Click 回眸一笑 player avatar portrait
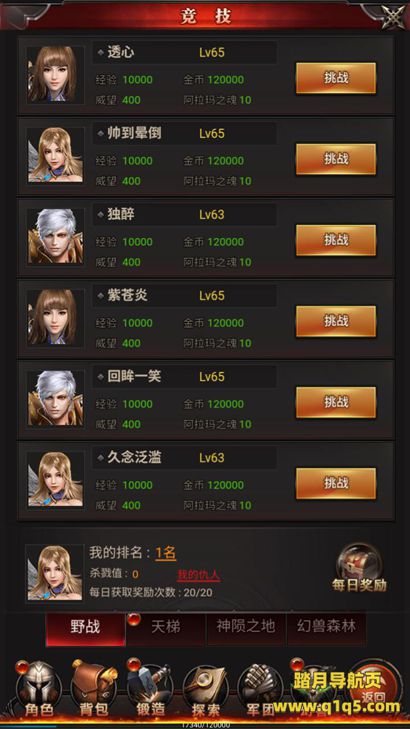Viewport: 410px width, 729px height. 55,398
